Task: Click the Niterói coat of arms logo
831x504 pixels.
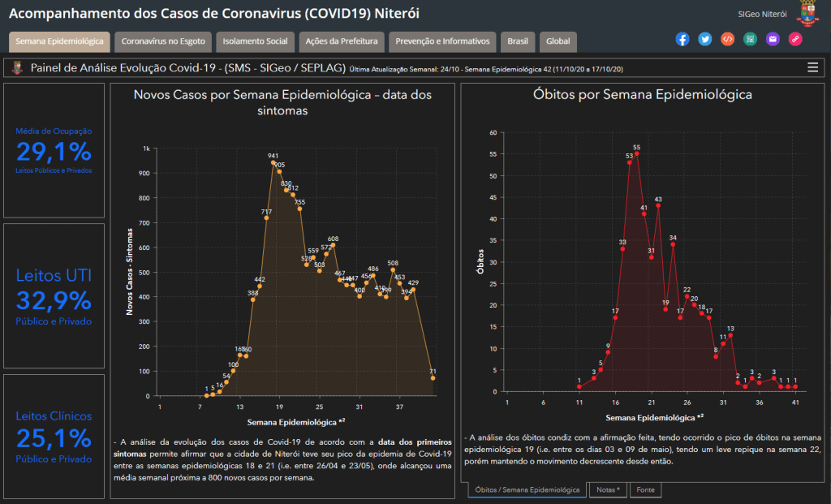Action: point(808,14)
